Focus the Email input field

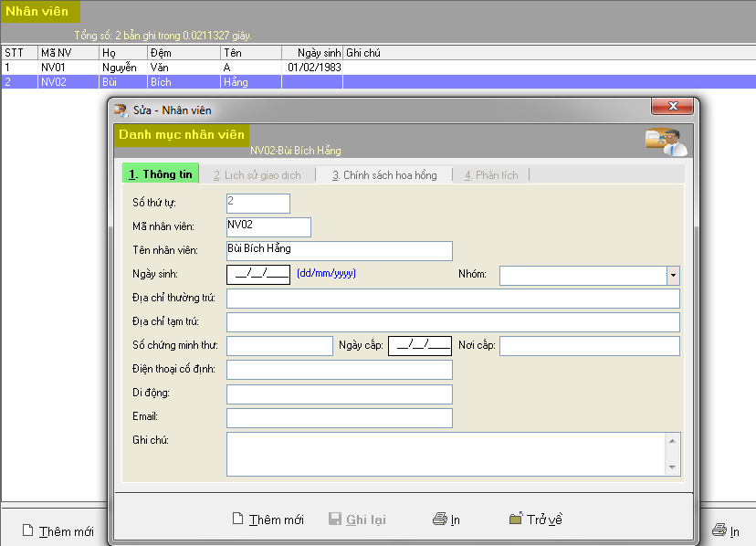click(x=339, y=418)
